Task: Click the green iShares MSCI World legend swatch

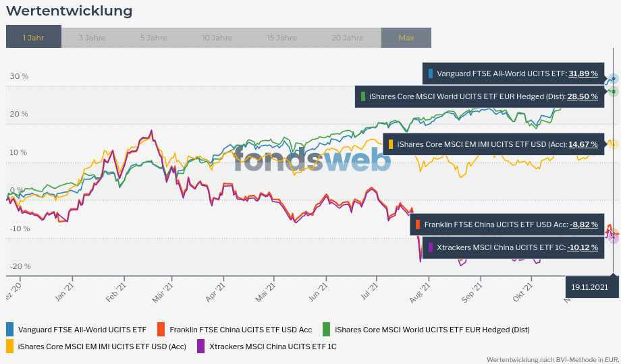Action: coord(326,330)
